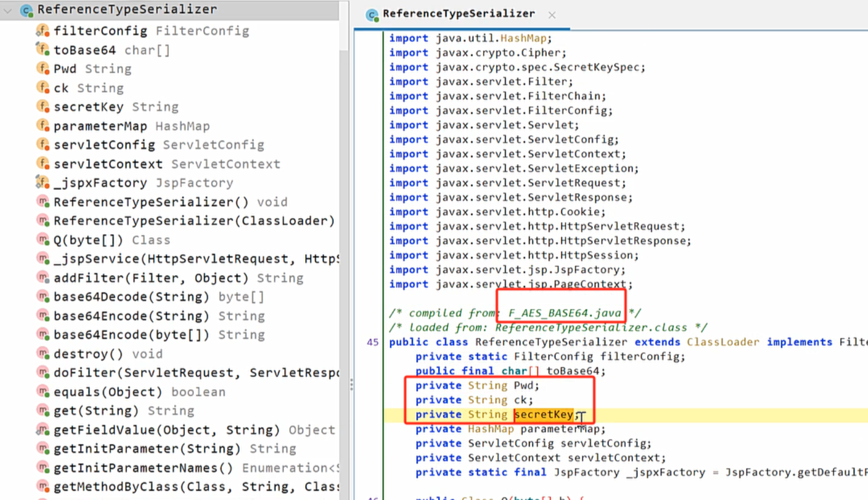Open the ReferenceTypeSerializer(ClassLoader) constructor
This screenshot has width=868, height=500.
click(x=194, y=221)
